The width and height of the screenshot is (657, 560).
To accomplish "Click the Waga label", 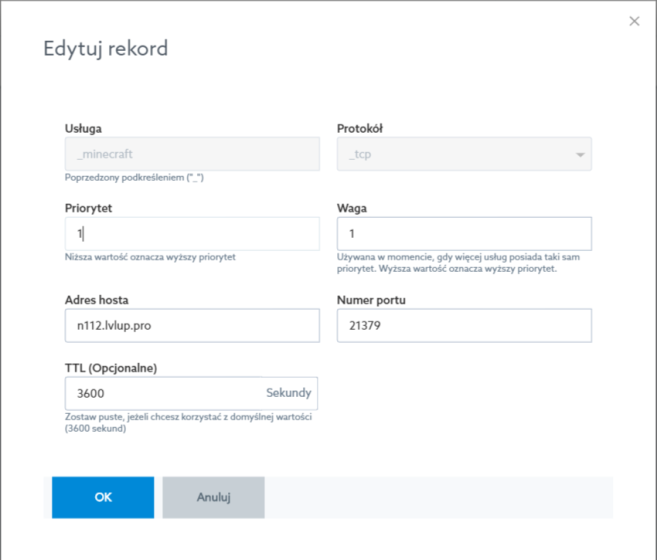I will 352,208.
